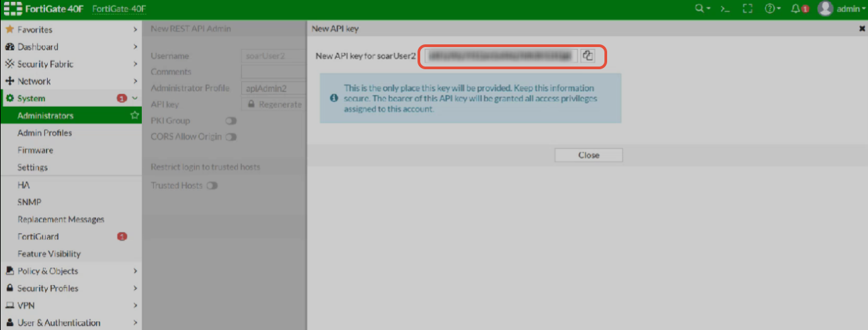
Task: Click the Favorites star icon
Action: click(9, 30)
